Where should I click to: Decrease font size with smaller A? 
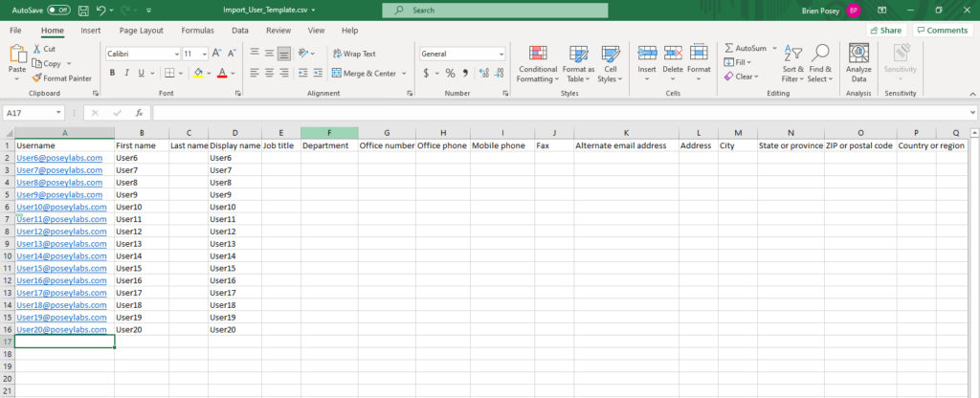click(232, 54)
